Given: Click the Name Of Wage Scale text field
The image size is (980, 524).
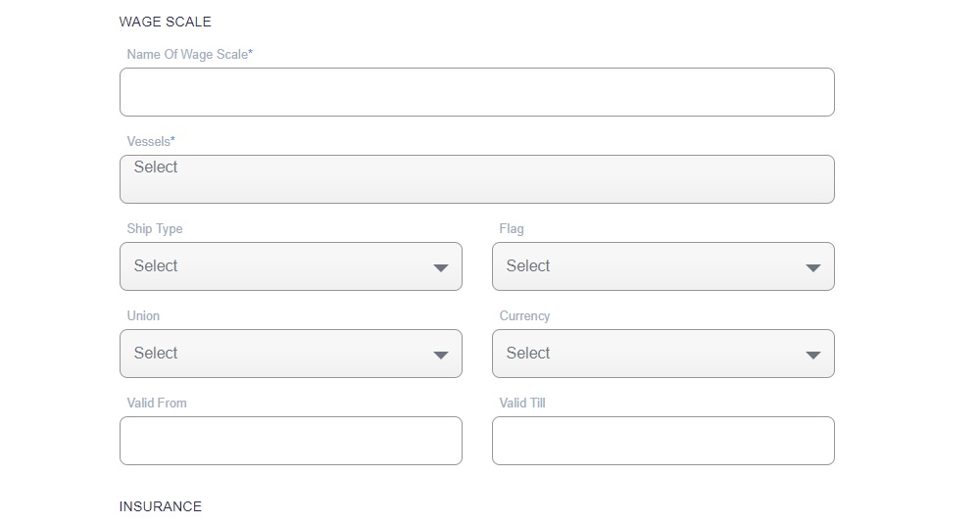Looking at the screenshot, I should pyautogui.click(x=476, y=92).
